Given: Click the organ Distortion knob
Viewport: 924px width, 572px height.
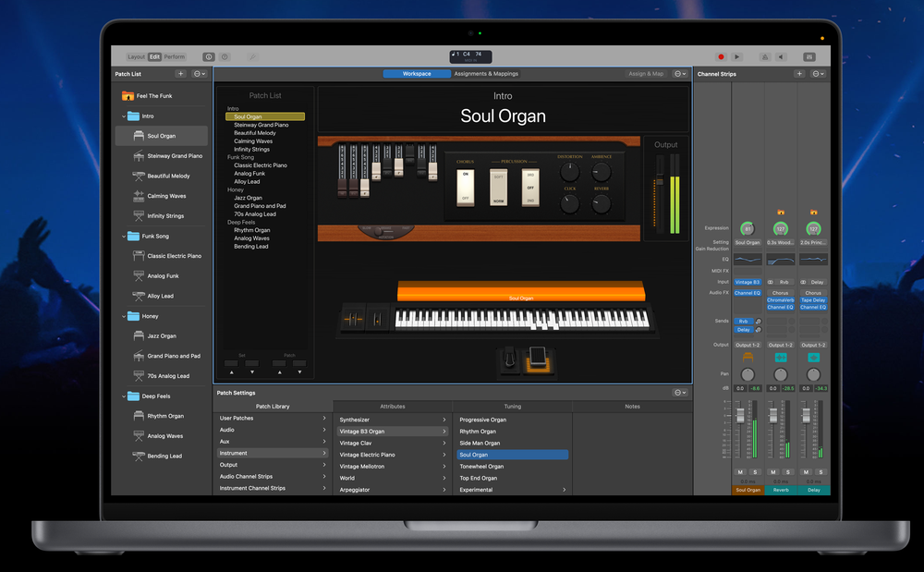Looking at the screenshot, I should pyautogui.click(x=569, y=172).
